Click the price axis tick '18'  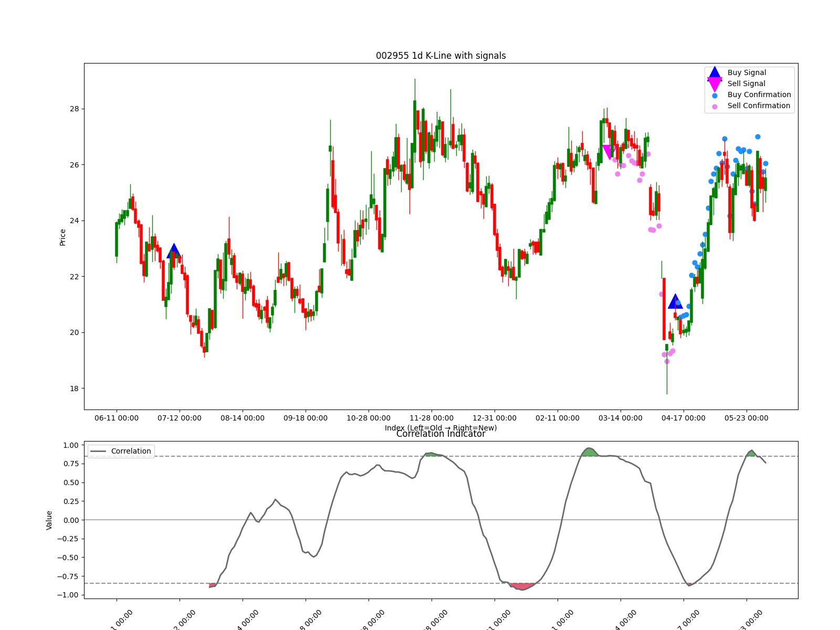pos(75,388)
